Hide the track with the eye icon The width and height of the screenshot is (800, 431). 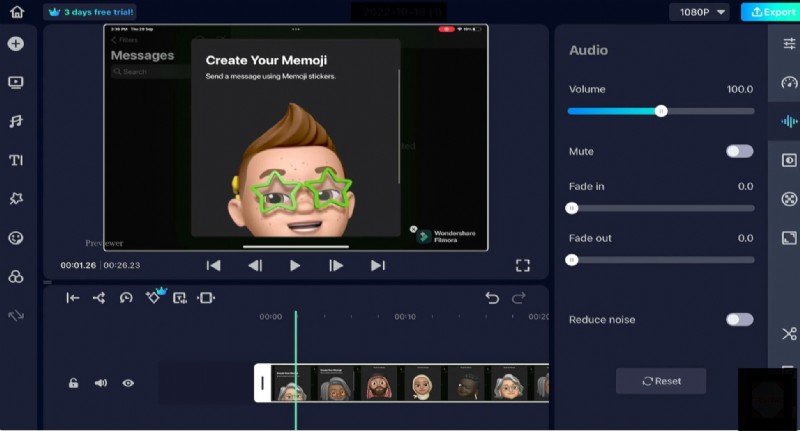(128, 383)
